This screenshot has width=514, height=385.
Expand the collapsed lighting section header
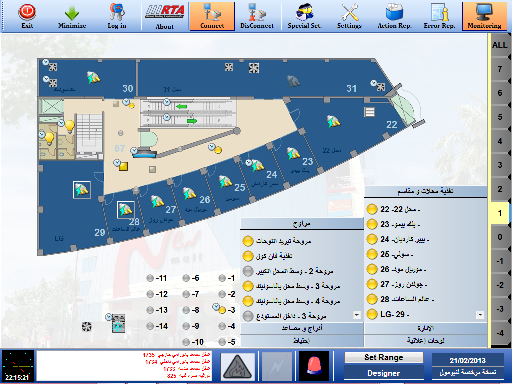(425, 328)
